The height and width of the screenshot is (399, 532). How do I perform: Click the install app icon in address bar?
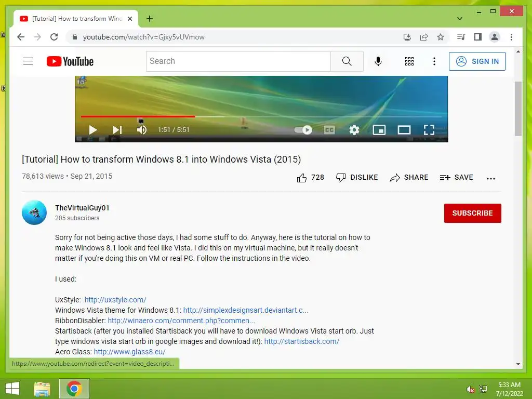tap(407, 37)
